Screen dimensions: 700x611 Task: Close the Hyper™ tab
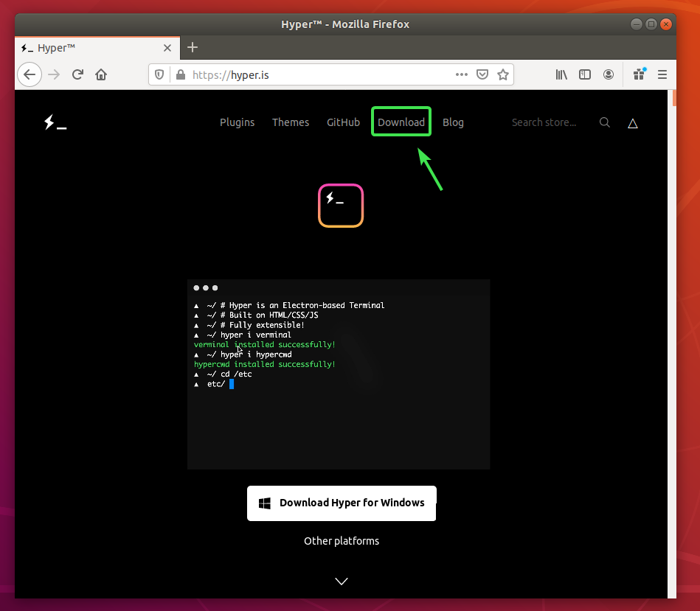[x=167, y=48]
